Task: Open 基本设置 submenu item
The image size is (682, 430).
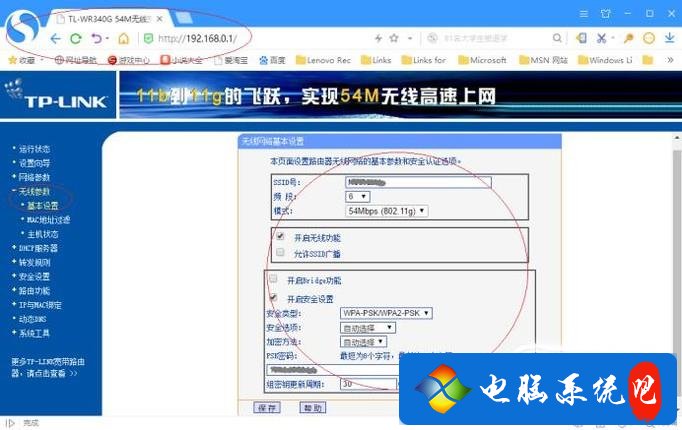Action: pyautogui.click(x=42, y=206)
